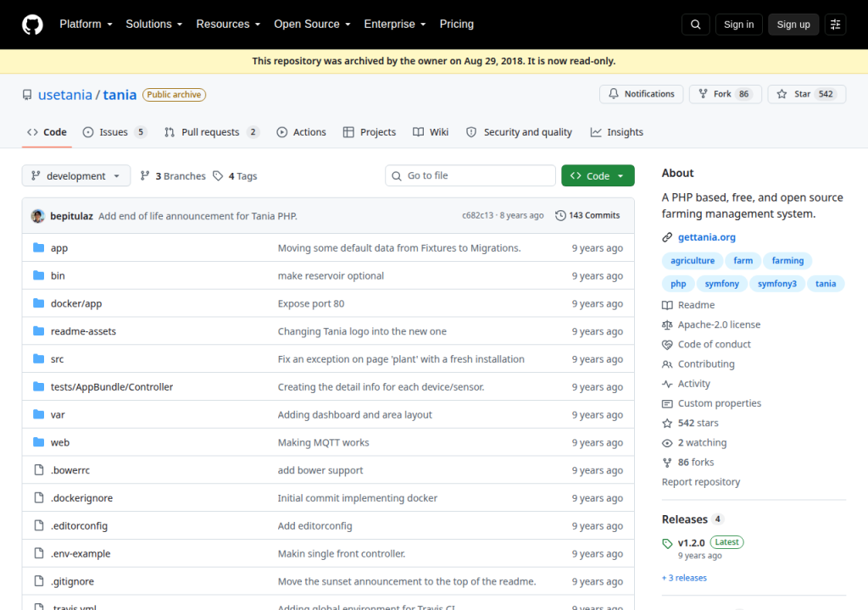
Task: Open the green Code dropdown button
Action: (598, 175)
